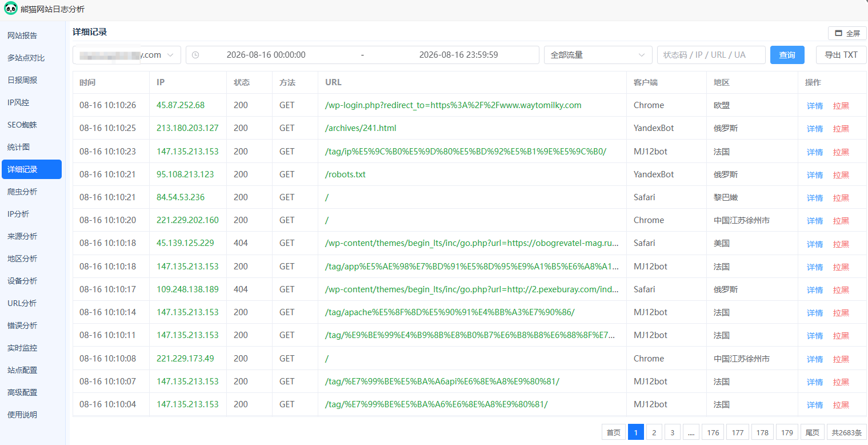Click 详情 for the 109.248.138.189 row
Screen dimensions: 868x445
[x=815, y=290]
